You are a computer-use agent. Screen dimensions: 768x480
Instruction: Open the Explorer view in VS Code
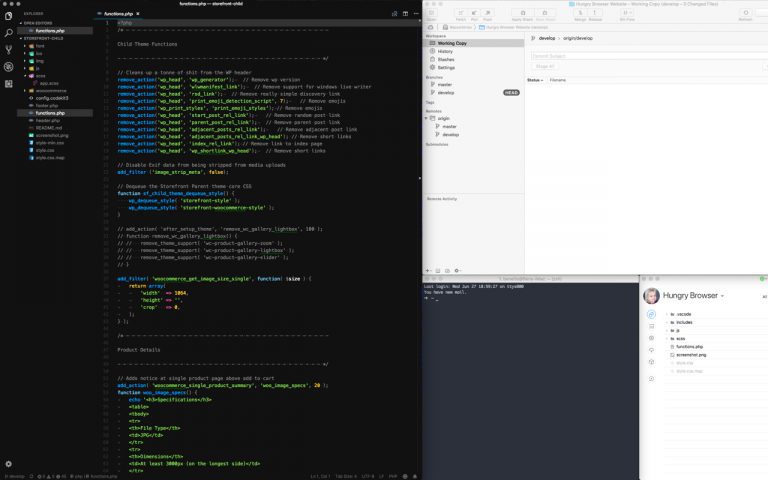(8, 16)
